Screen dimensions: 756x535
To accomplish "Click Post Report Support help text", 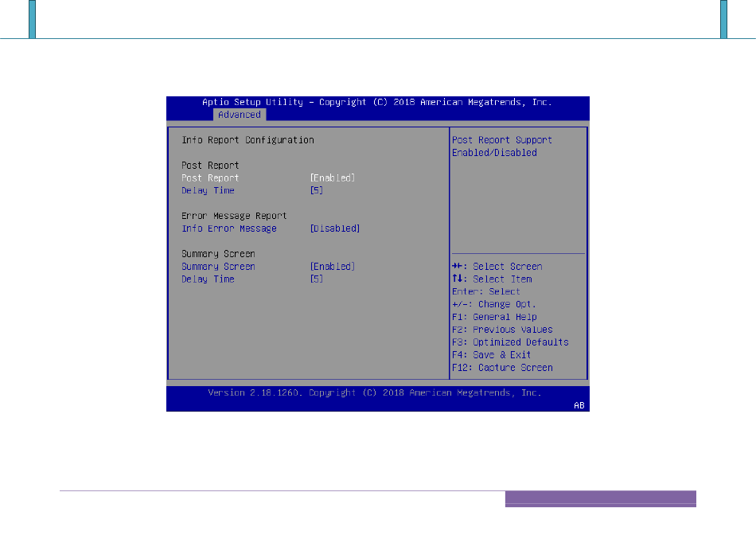I will 502,140.
